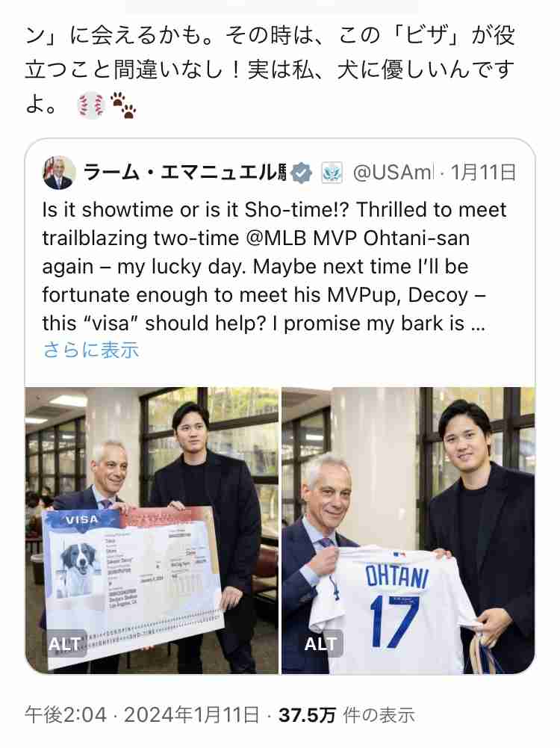This screenshot has height=748, width=560.
Task: Click the dog picture on VISA board
Action: pyautogui.click(x=78, y=570)
